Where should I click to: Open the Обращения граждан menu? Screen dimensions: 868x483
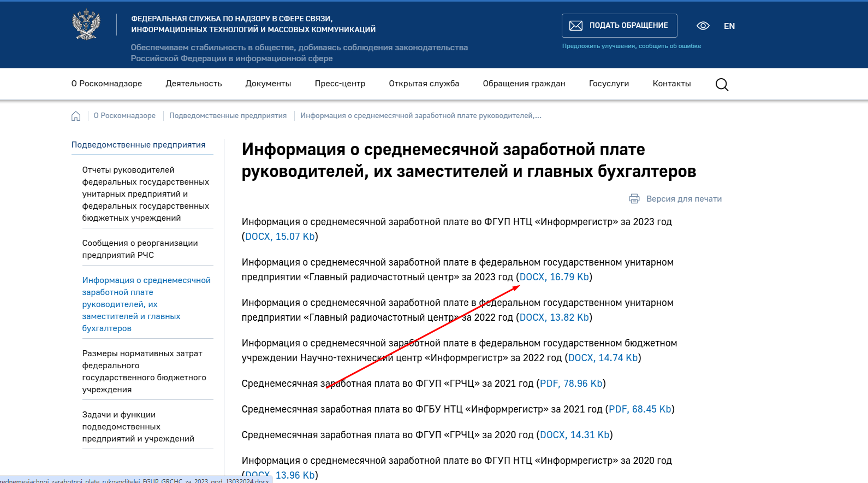[524, 84]
